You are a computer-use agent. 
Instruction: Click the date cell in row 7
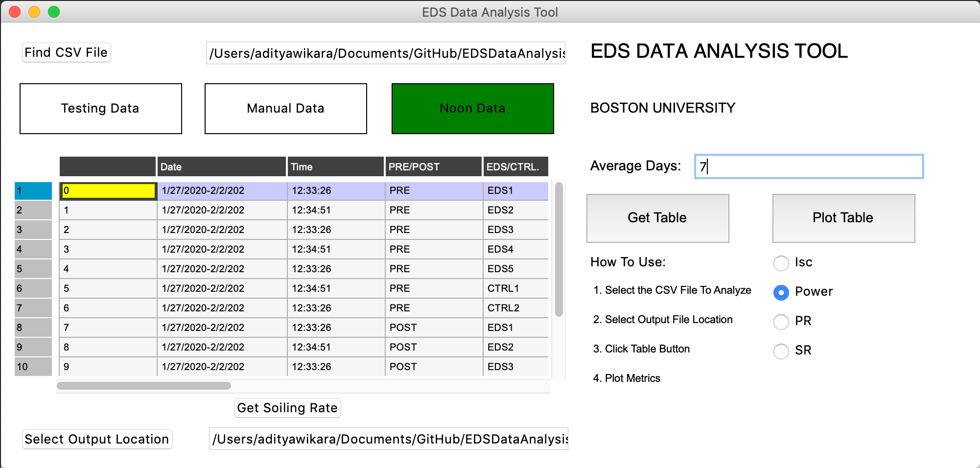[x=222, y=308]
